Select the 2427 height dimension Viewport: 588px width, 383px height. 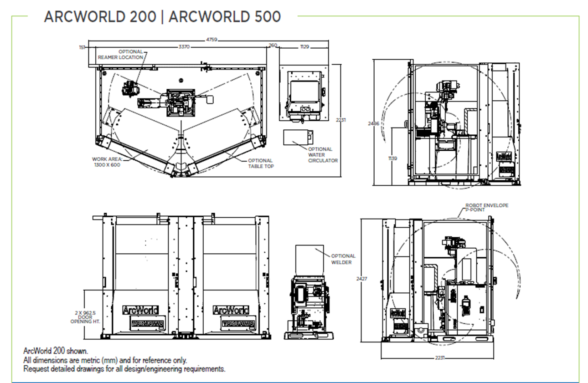(x=362, y=278)
